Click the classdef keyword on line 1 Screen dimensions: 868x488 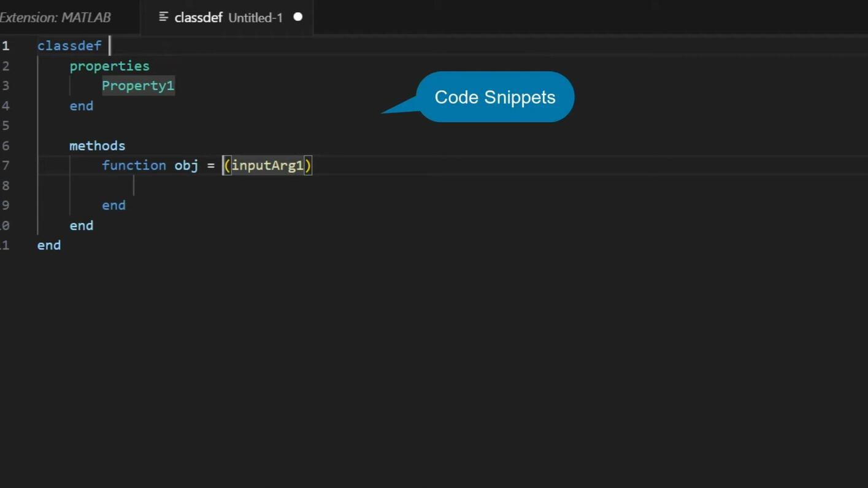tap(69, 46)
